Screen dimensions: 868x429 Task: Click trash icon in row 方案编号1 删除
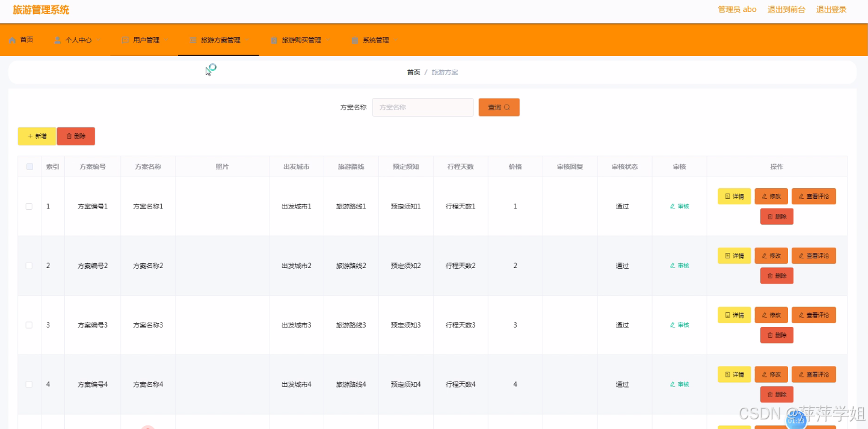770,216
